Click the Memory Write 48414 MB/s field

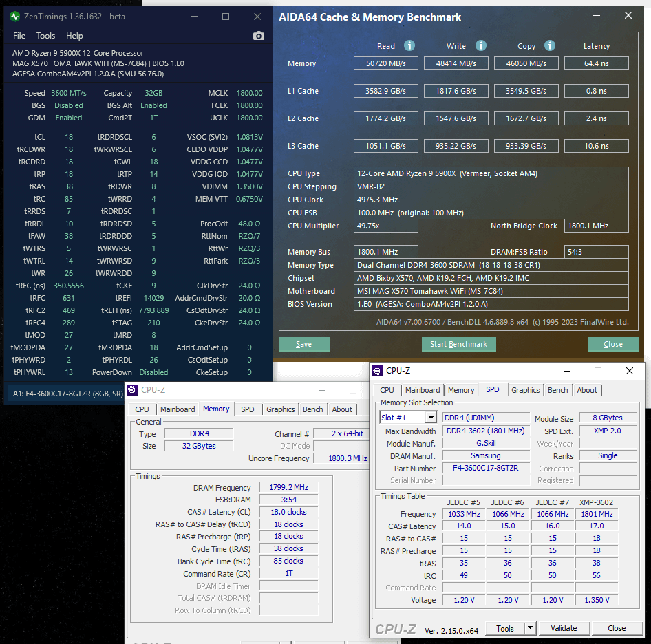(456, 63)
